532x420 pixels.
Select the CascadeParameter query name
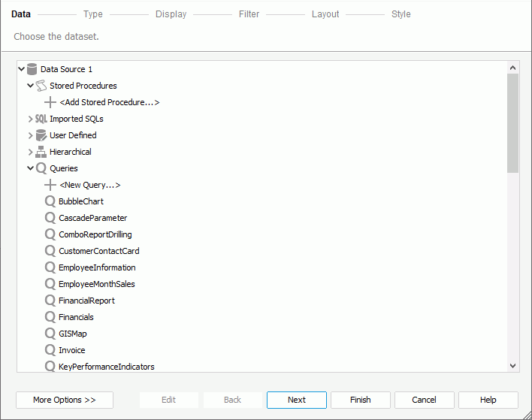click(93, 218)
